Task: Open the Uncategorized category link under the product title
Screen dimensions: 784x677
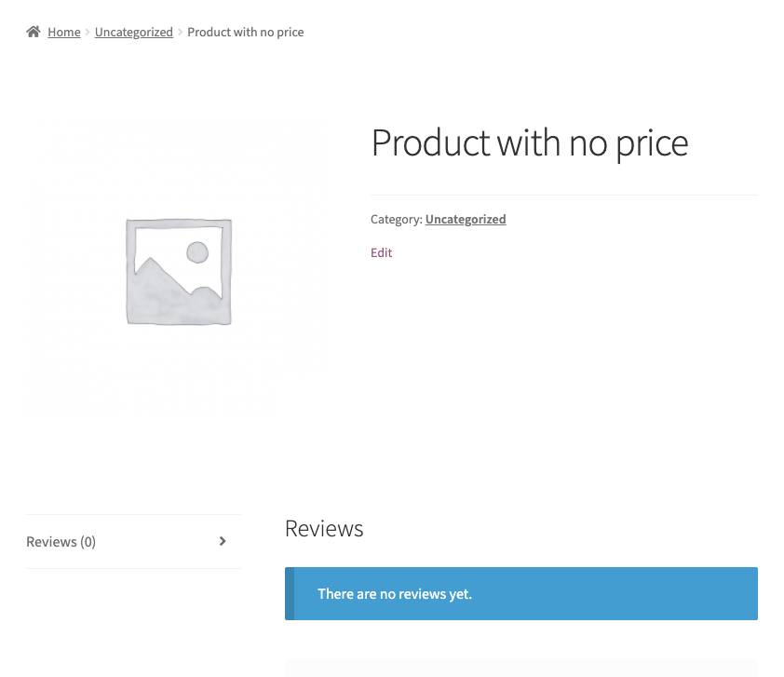Action: click(466, 219)
